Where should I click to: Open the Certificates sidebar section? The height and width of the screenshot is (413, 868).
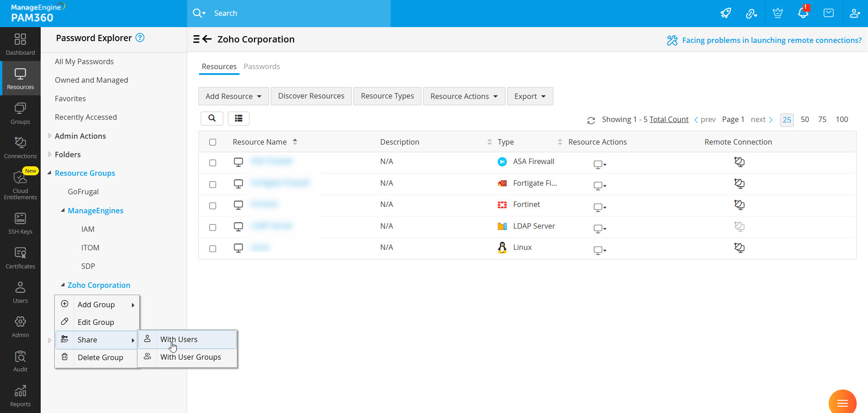(20, 258)
